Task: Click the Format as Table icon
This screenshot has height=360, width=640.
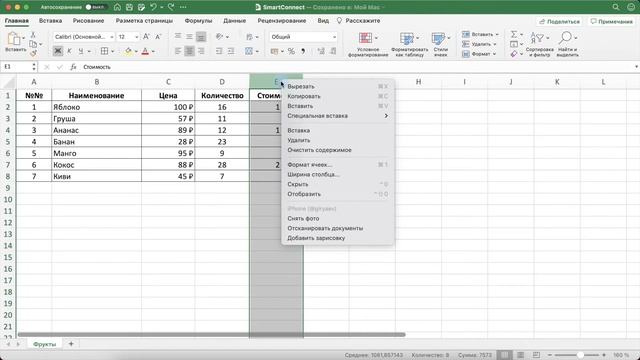Action: point(407,39)
